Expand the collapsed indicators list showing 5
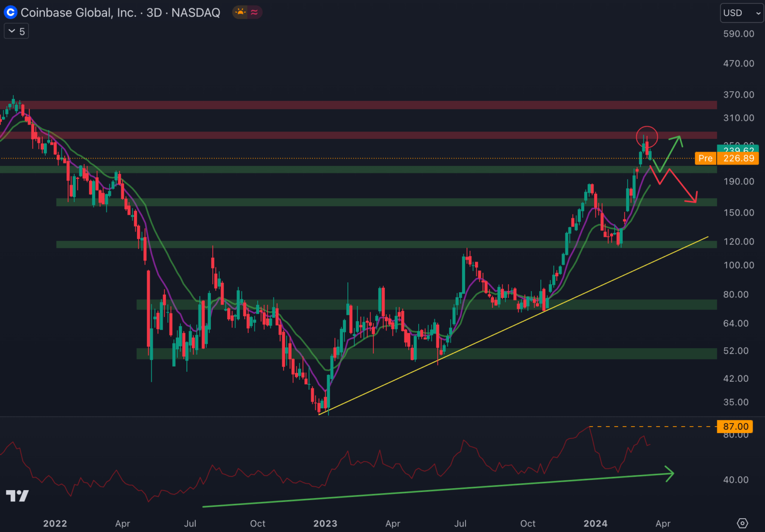Screen dimensions: 765x532 (x=16, y=32)
